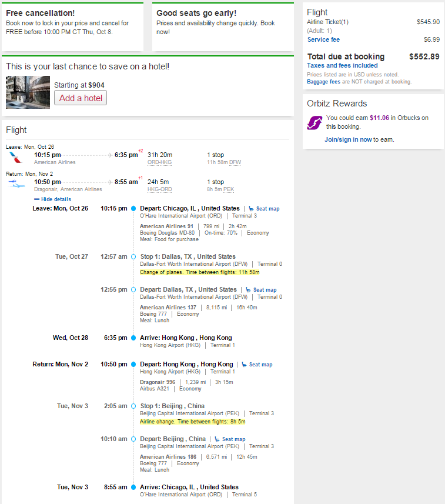The width and height of the screenshot is (445, 504).
Task: Collapse itinerary with Hide details
Action: click(x=53, y=199)
